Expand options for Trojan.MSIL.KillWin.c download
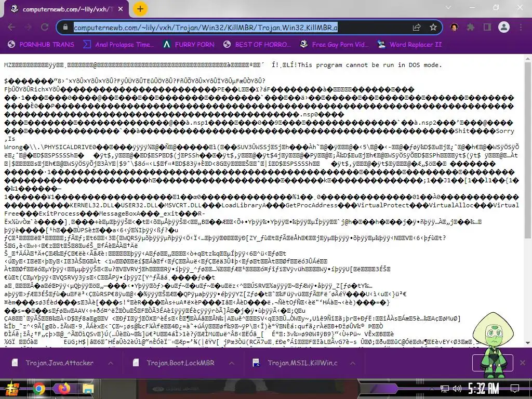This screenshot has width=532, height=399. click(x=353, y=363)
